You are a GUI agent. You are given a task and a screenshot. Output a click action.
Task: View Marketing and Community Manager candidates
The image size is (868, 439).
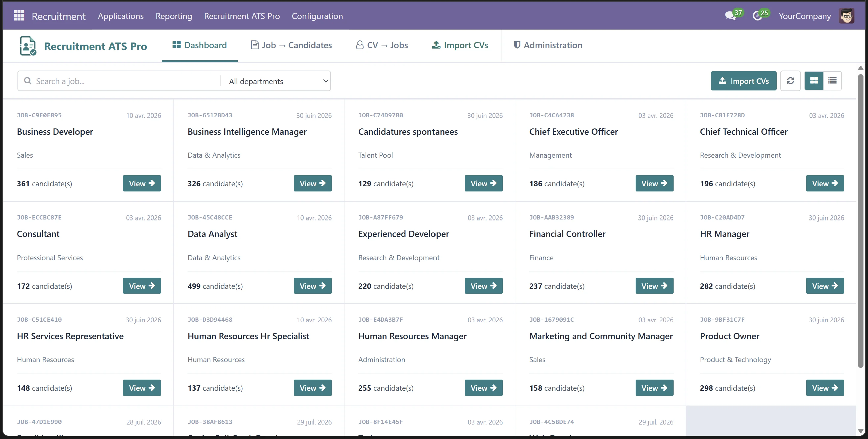coord(654,388)
